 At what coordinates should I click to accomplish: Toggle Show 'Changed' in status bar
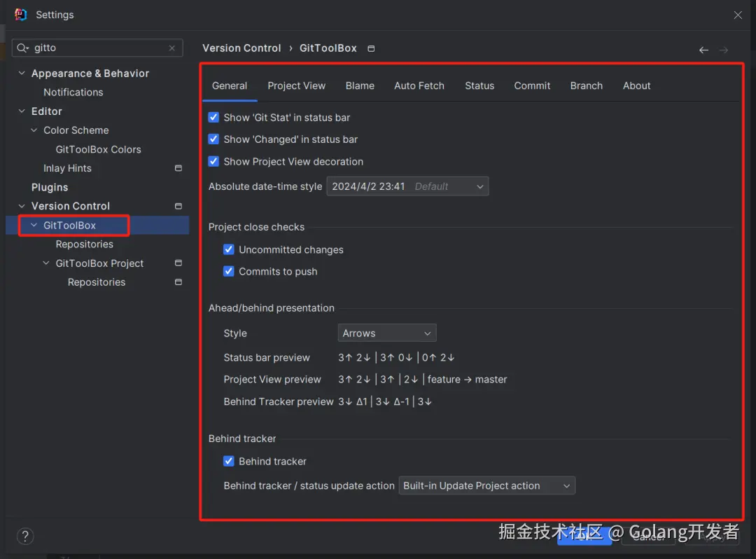click(x=213, y=139)
